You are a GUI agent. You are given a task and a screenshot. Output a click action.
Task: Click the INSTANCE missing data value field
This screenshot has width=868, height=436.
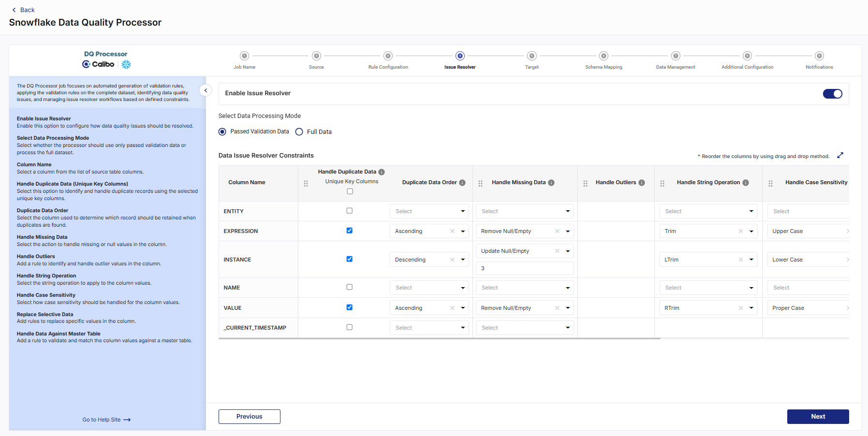(x=525, y=268)
